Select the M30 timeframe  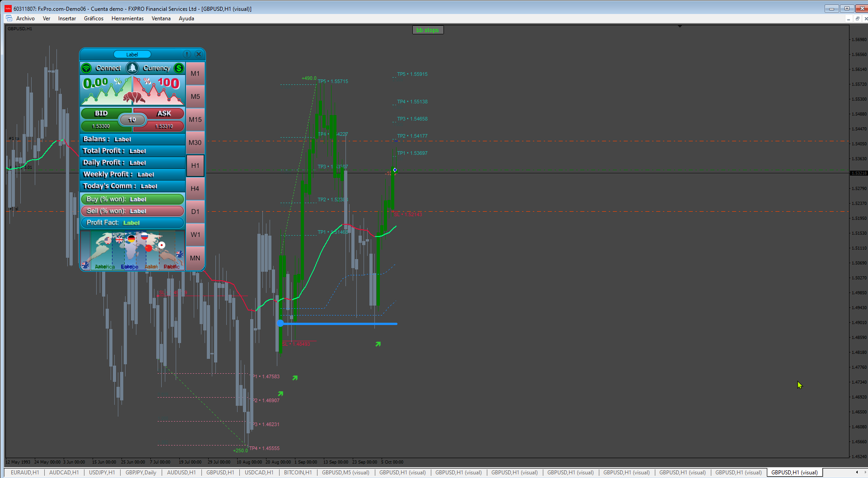(x=195, y=142)
